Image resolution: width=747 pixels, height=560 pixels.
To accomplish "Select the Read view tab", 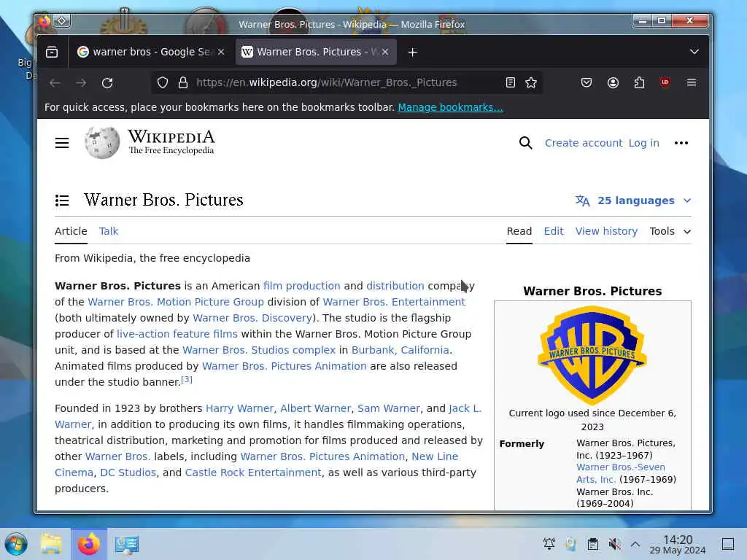I will [519, 231].
